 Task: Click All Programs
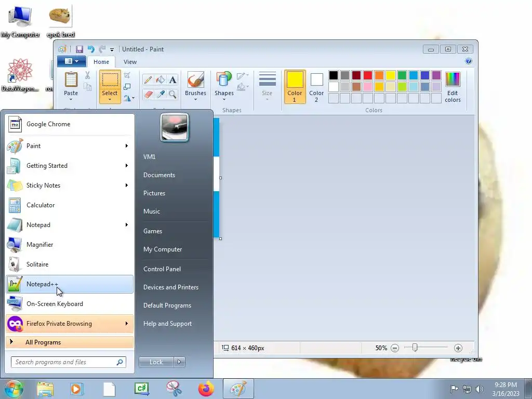70,342
